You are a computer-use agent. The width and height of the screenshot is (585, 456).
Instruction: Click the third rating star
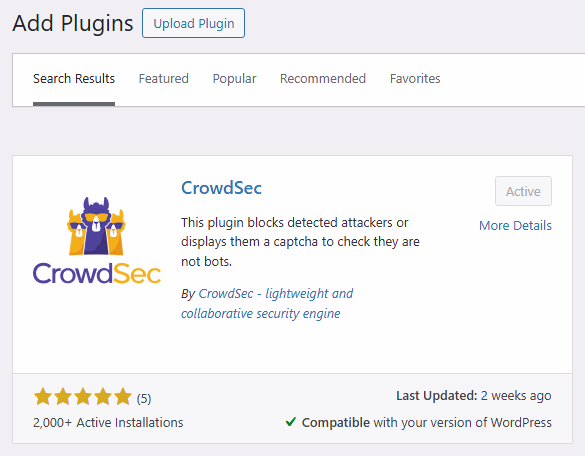point(83,397)
